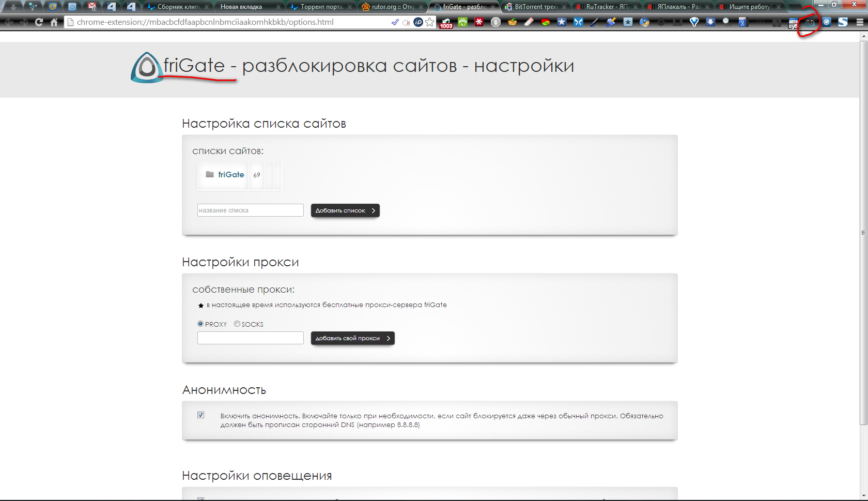Click the '69' count next to friGate

tap(257, 175)
